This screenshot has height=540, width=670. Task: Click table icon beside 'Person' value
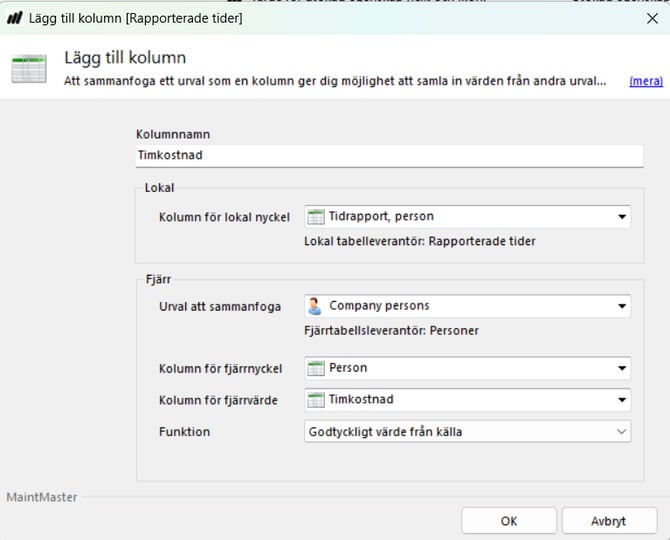(x=316, y=368)
